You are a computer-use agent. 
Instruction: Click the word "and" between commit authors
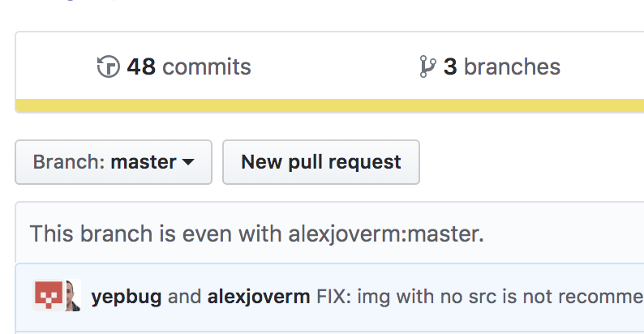coord(184,297)
